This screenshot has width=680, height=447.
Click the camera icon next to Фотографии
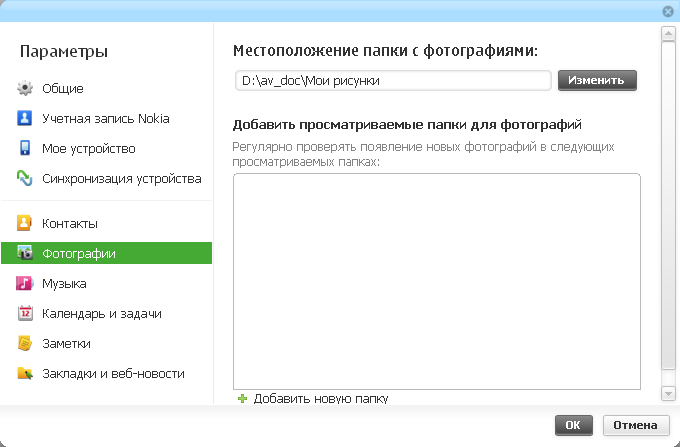(x=25, y=253)
